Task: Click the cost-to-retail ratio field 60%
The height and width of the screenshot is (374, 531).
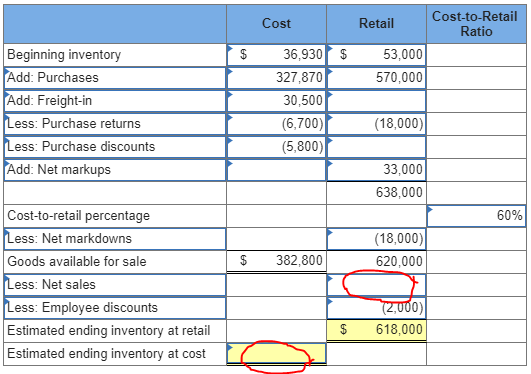Action: 476,216
